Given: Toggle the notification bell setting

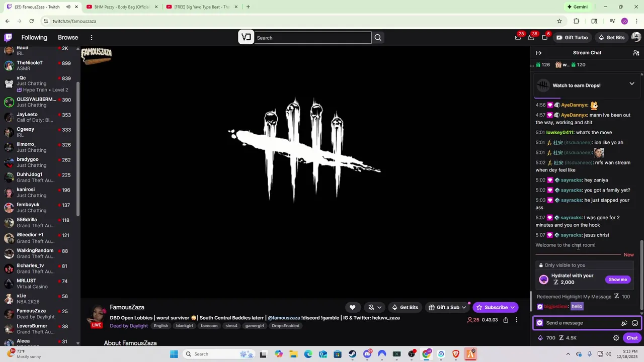Looking at the screenshot, I should click(x=371, y=307).
